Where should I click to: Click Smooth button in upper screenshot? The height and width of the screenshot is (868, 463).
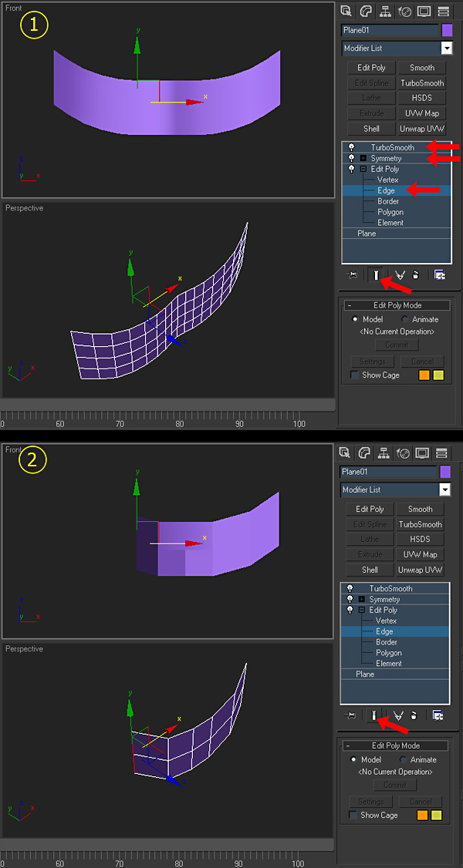coord(422,68)
